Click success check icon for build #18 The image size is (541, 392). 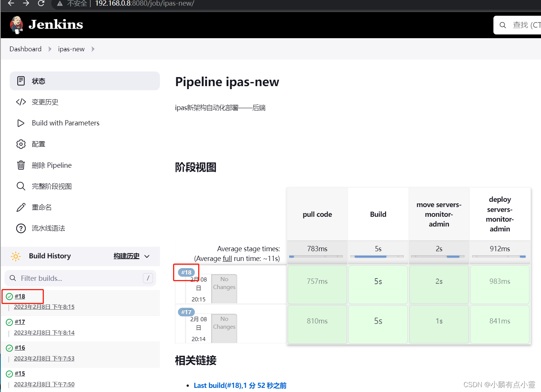(9, 297)
